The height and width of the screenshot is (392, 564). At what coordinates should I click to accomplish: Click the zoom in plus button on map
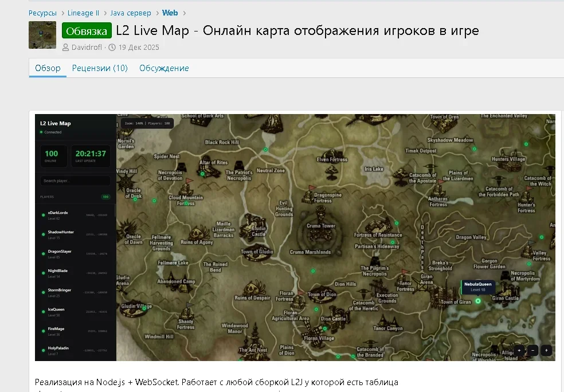519,350
